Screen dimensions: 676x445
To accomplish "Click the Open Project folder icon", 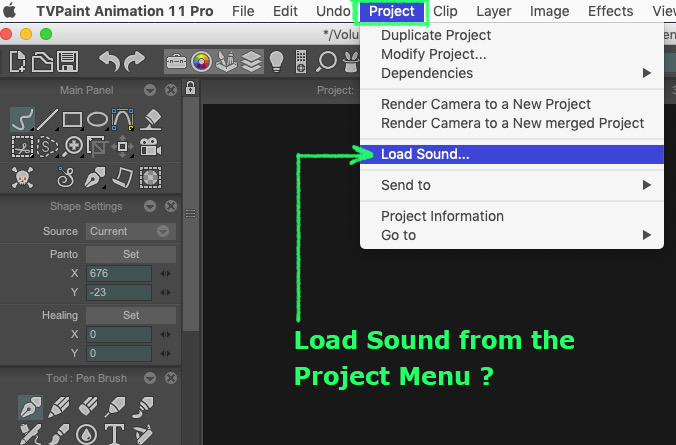I will (x=42, y=62).
